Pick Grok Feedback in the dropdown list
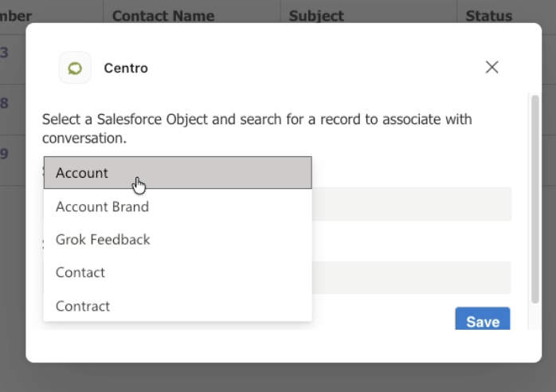Viewport: 556px width, 392px height. pos(178,240)
